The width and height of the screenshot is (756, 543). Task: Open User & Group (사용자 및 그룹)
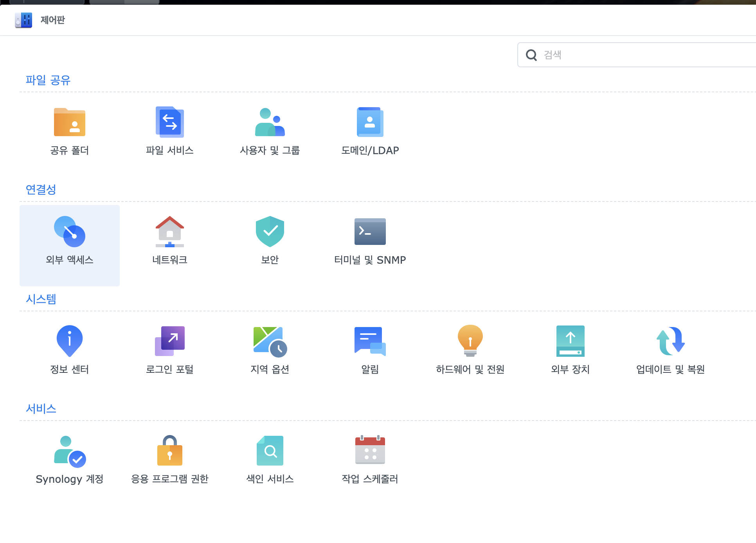tap(270, 122)
